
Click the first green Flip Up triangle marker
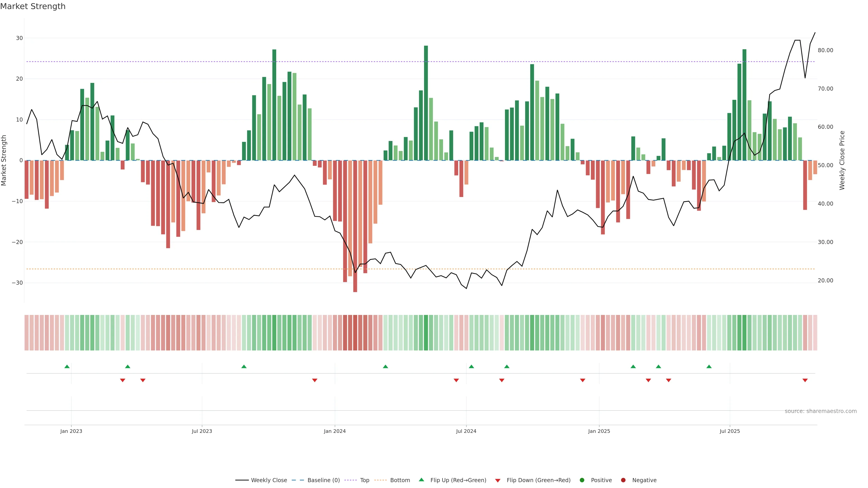click(67, 366)
